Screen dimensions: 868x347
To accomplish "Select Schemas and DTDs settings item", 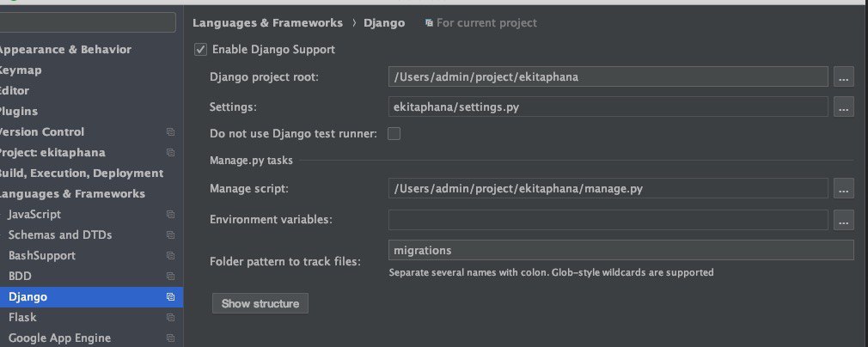I will click(x=60, y=235).
